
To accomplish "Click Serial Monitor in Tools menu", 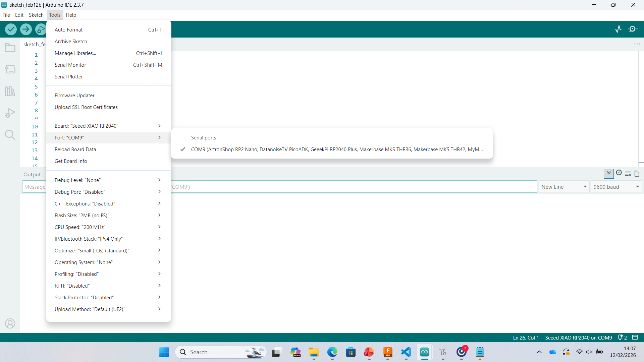I will click(70, 65).
